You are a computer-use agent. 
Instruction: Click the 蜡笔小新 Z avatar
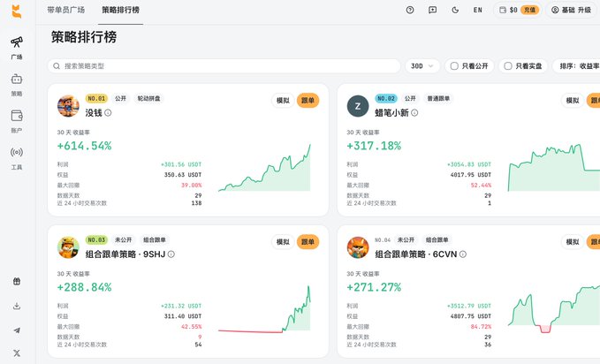point(358,106)
